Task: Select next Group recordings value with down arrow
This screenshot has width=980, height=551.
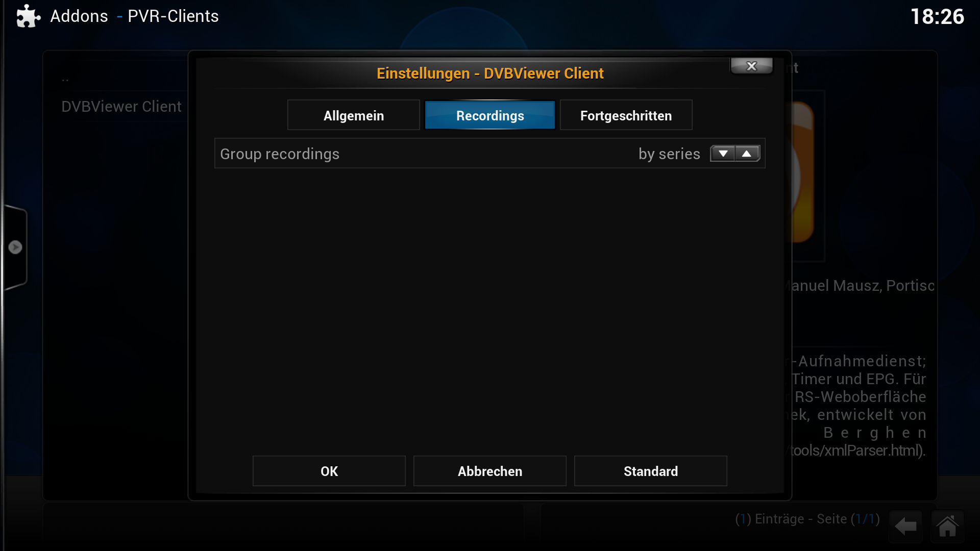Action: pos(723,154)
